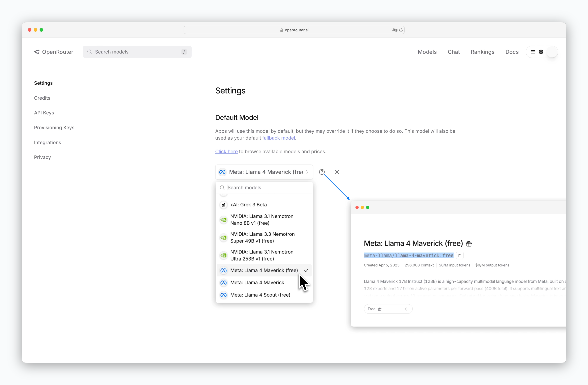
Task: Open the Models nav link
Action: (x=427, y=52)
